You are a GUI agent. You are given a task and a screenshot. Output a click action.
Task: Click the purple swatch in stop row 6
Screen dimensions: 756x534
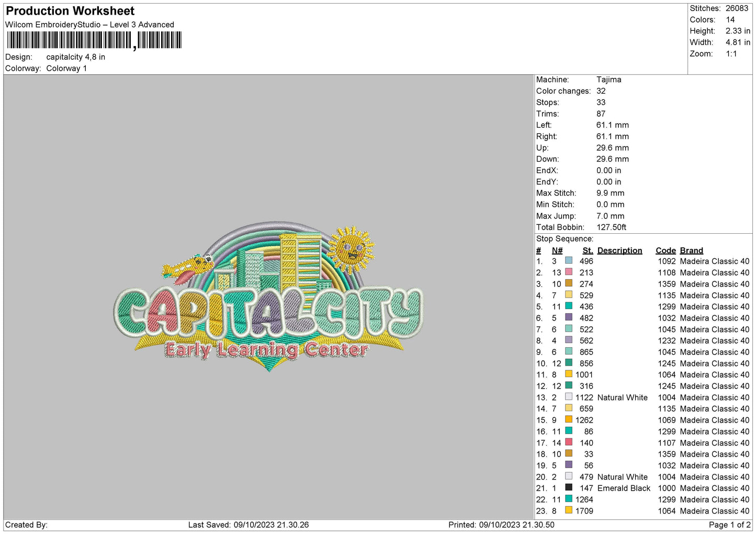569,317
